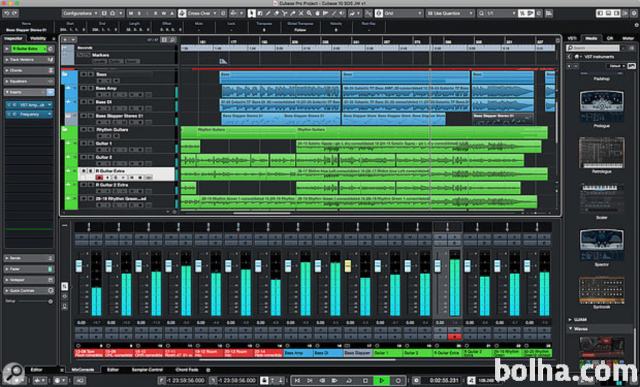Collapse the Inserts section in Inspector
Screen dimensions: 640x387
pos(29,92)
